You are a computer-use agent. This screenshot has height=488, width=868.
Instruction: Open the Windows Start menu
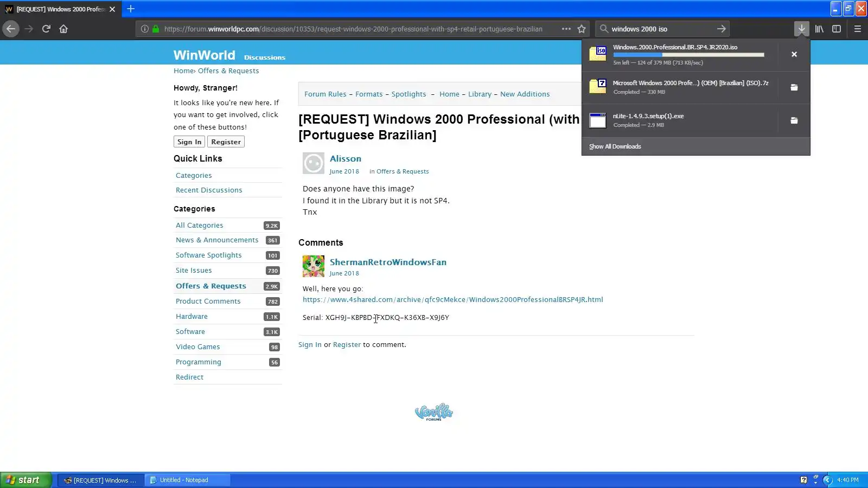(25, 480)
